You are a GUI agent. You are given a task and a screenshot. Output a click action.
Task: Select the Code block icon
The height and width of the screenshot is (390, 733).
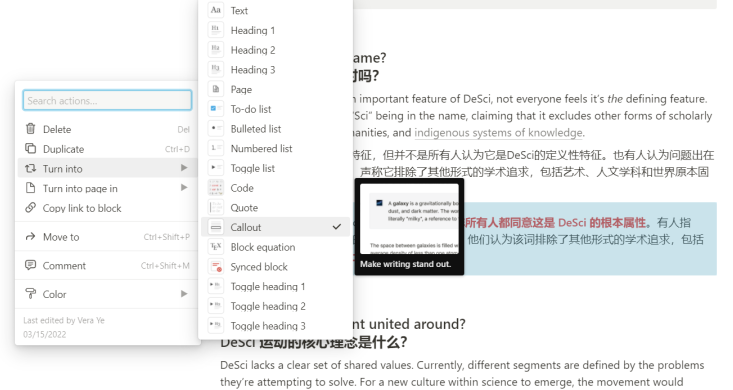pyautogui.click(x=216, y=188)
